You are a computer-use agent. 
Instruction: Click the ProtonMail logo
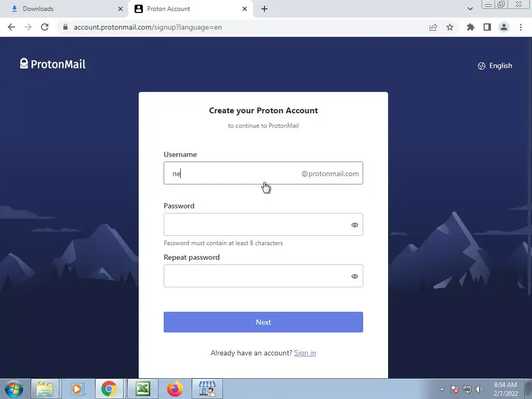point(52,64)
